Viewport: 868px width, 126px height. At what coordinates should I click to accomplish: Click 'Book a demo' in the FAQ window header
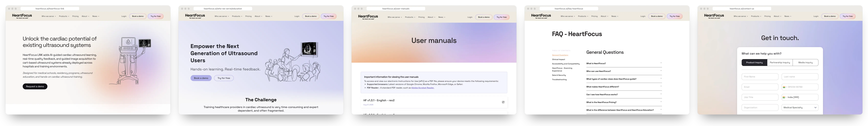[x=657, y=16]
